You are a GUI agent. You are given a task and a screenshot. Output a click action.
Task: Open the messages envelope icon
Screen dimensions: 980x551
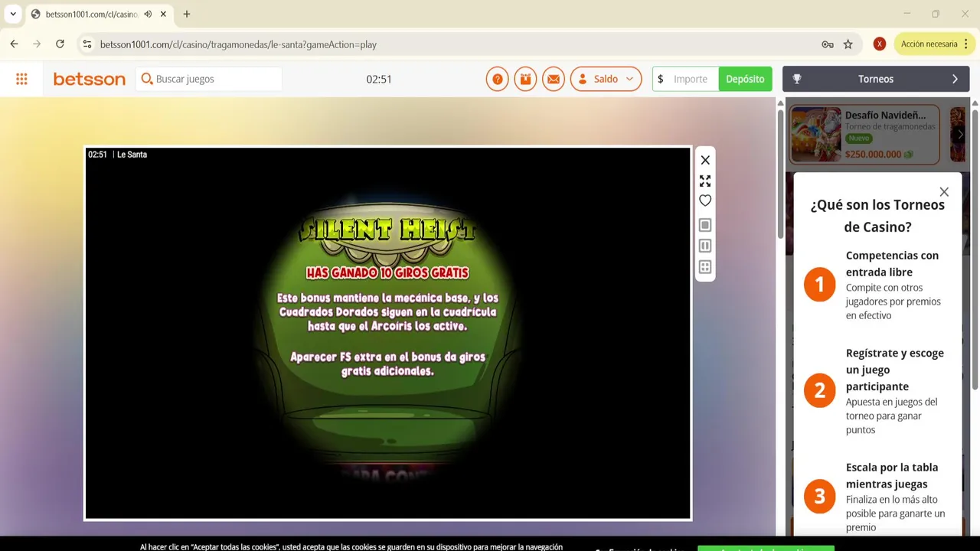pos(554,79)
